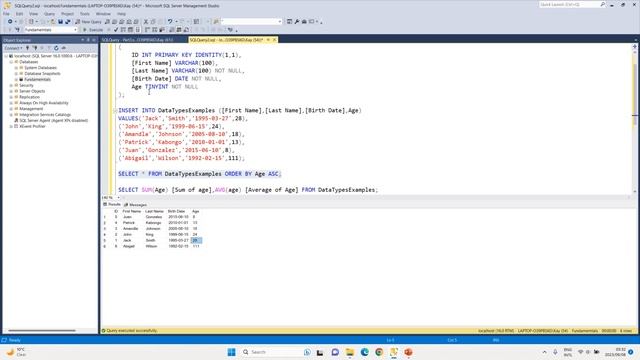
Task: Click the Windows Start button on taskbar
Action: pyautogui.click(x=231, y=352)
